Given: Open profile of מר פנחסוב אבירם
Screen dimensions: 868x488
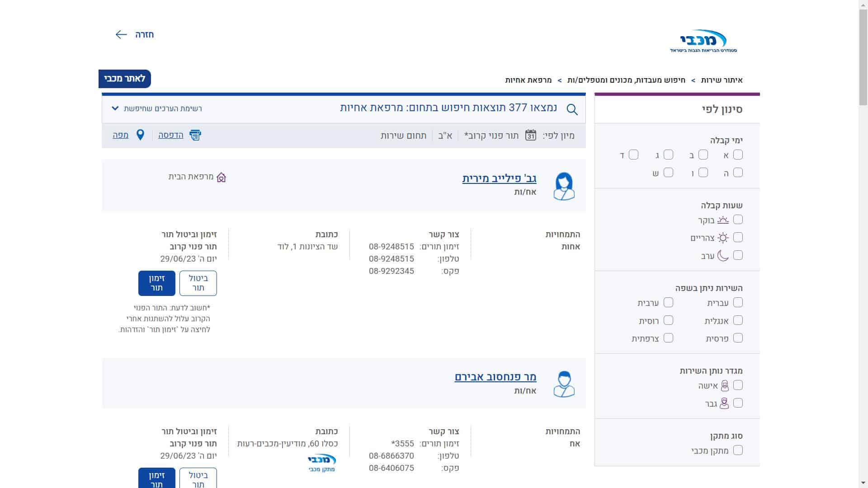Looking at the screenshot, I should (x=495, y=376).
